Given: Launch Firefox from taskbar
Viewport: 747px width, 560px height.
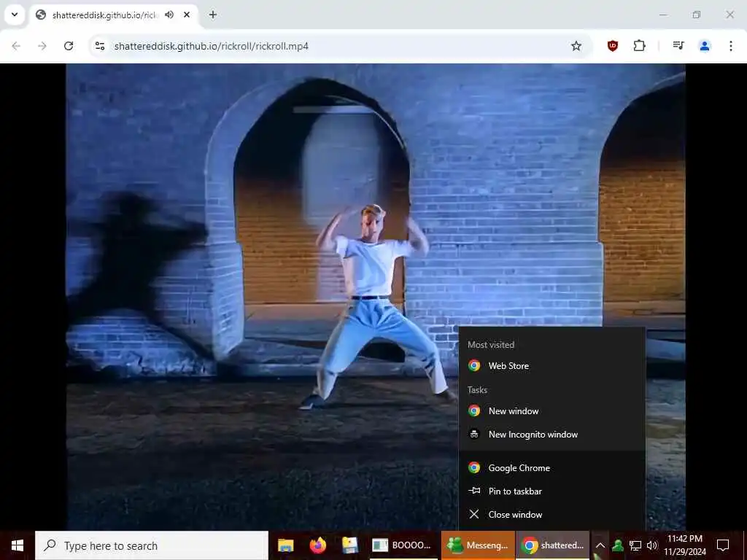Looking at the screenshot, I should (318, 545).
